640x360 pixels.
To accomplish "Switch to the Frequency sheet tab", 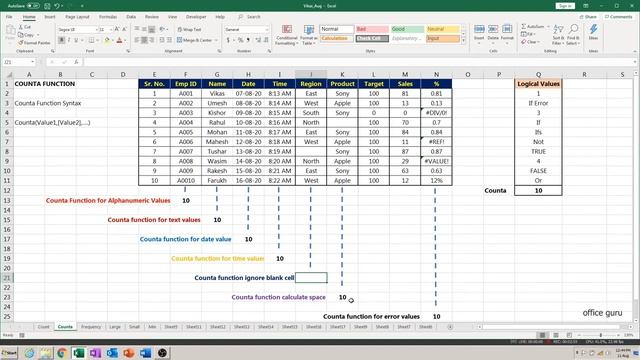I will (91, 327).
